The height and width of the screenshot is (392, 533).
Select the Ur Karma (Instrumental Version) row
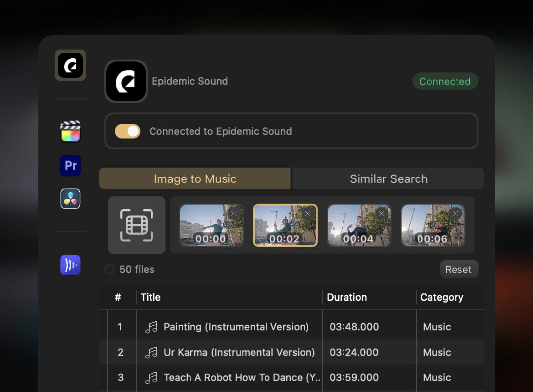pyautogui.click(x=291, y=352)
